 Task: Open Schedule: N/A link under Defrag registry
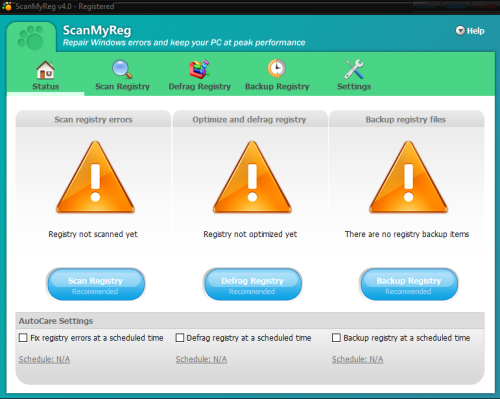pyautogui.click(x=201, y=359)
